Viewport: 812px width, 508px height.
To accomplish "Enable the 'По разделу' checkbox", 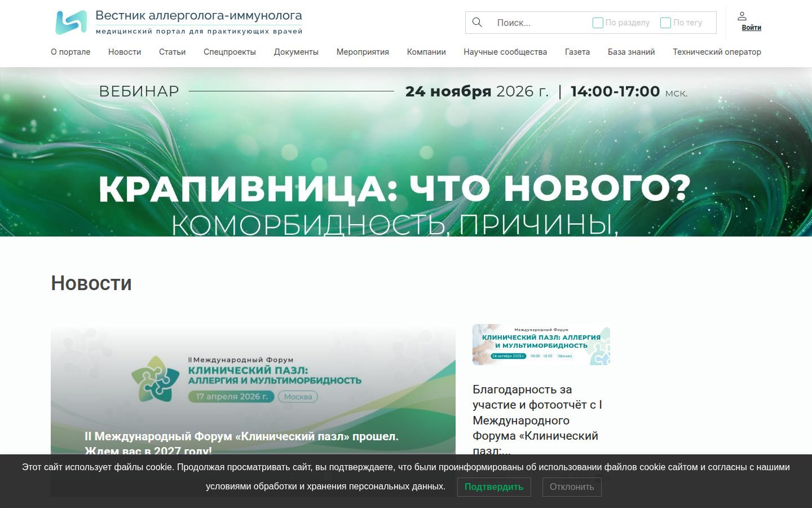I will 598,23.
